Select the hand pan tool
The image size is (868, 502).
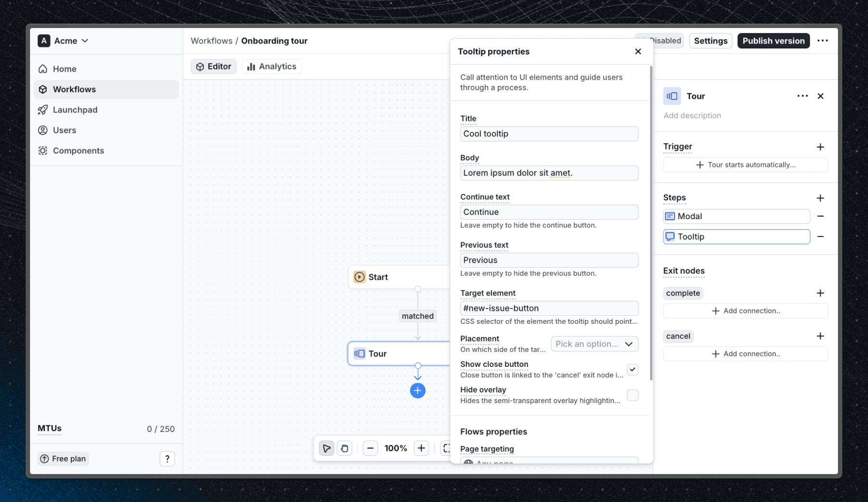point(344,448)
